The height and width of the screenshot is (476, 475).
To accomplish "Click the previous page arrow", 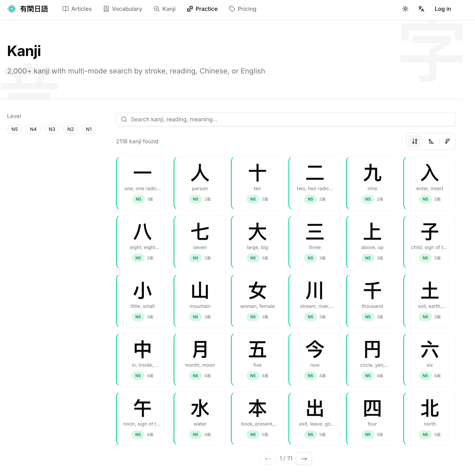I will (x=268, y=458).
